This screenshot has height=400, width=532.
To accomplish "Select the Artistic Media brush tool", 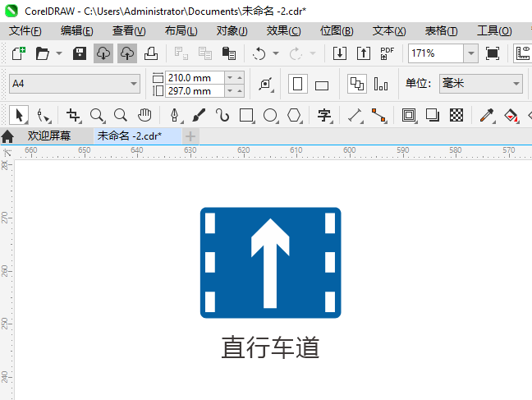I will point(199,115).
